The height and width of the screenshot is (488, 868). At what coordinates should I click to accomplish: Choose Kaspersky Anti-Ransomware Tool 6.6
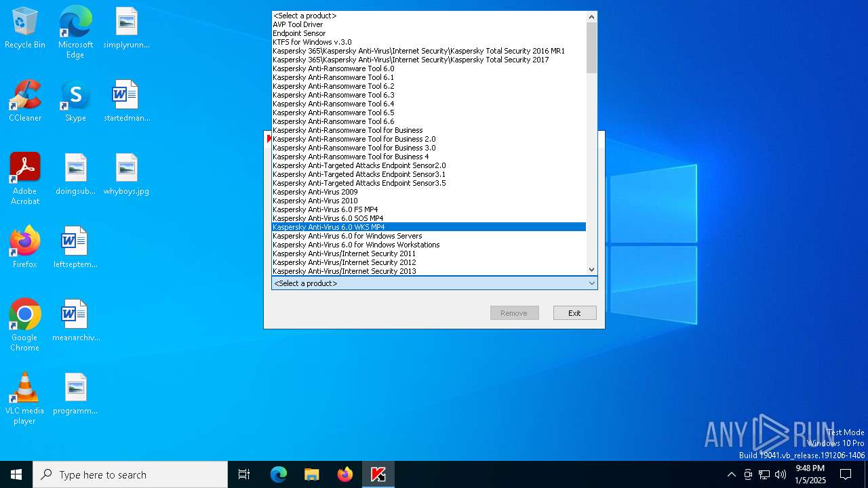429,121
